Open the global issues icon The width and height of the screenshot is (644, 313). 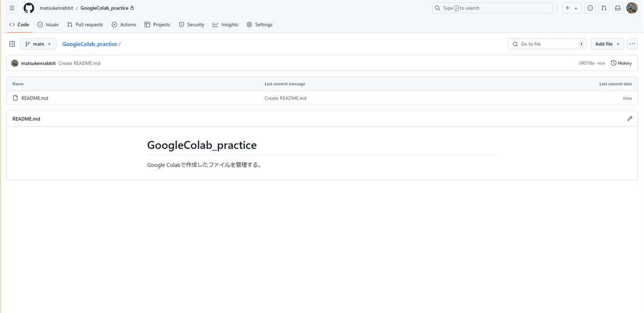point(590,8)
